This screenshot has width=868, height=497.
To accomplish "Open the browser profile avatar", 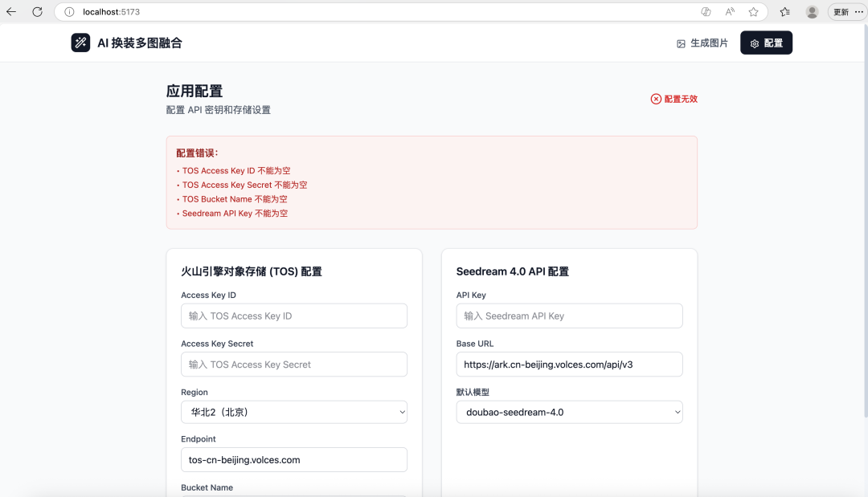I will tap(812, 11).
